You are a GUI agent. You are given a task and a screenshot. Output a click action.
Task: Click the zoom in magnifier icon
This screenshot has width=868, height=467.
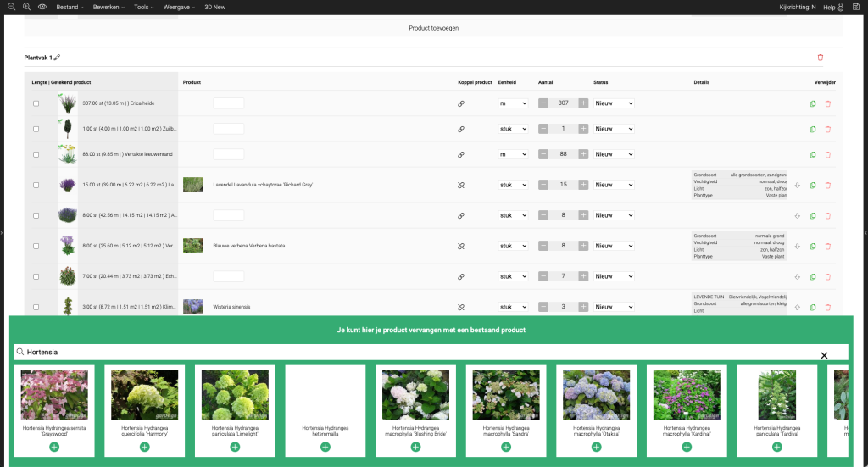(x=27, y=7)
